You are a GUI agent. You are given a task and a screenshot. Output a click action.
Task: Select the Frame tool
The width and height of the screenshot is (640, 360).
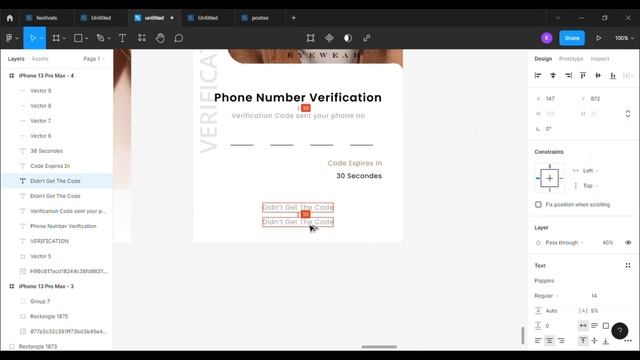click(56, 38)
